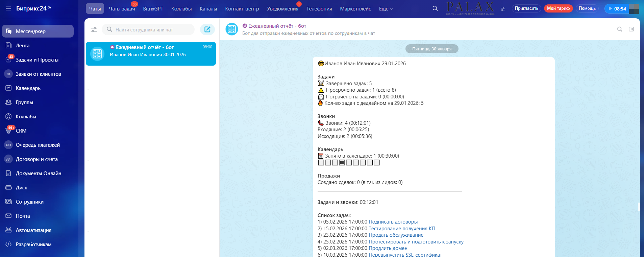This screenshot has height=257, width=644.
Task: Open settings sliders icon beside PALAX logo
Action: pos(503,9)
